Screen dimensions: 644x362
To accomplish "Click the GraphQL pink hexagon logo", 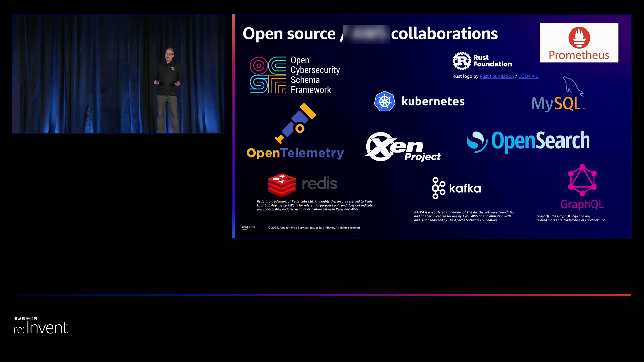I will pos(582,180).
